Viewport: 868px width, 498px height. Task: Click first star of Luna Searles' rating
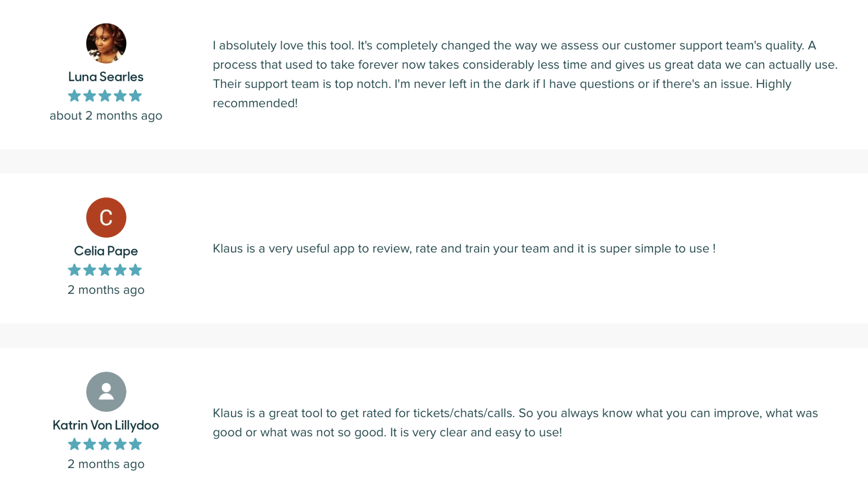pos(75,96)
